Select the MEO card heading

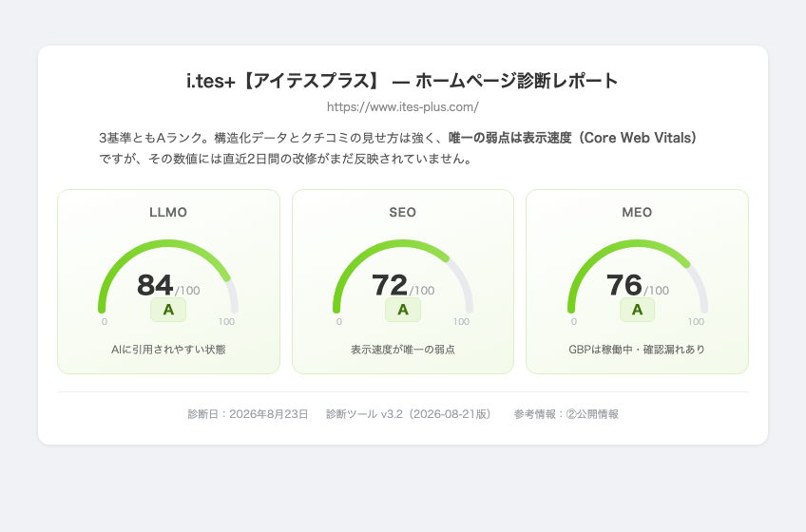(x=637, y=212)
